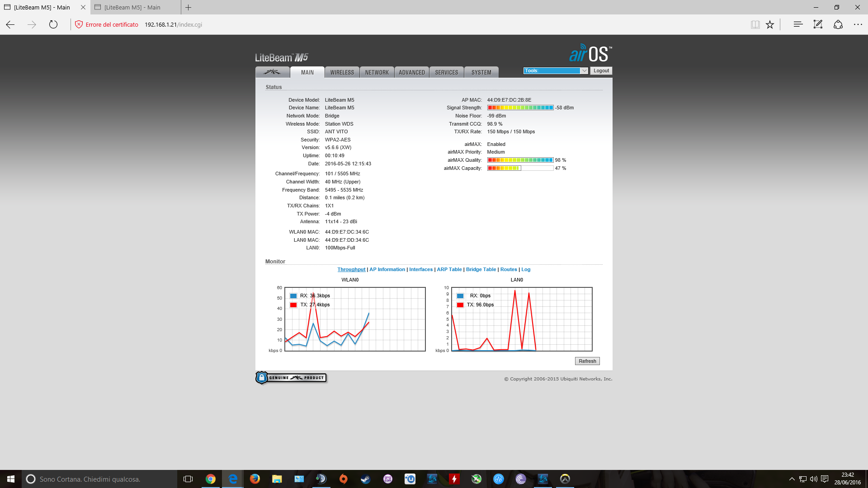
Task: Open Edge More actions menu
Action: point(858,24)
